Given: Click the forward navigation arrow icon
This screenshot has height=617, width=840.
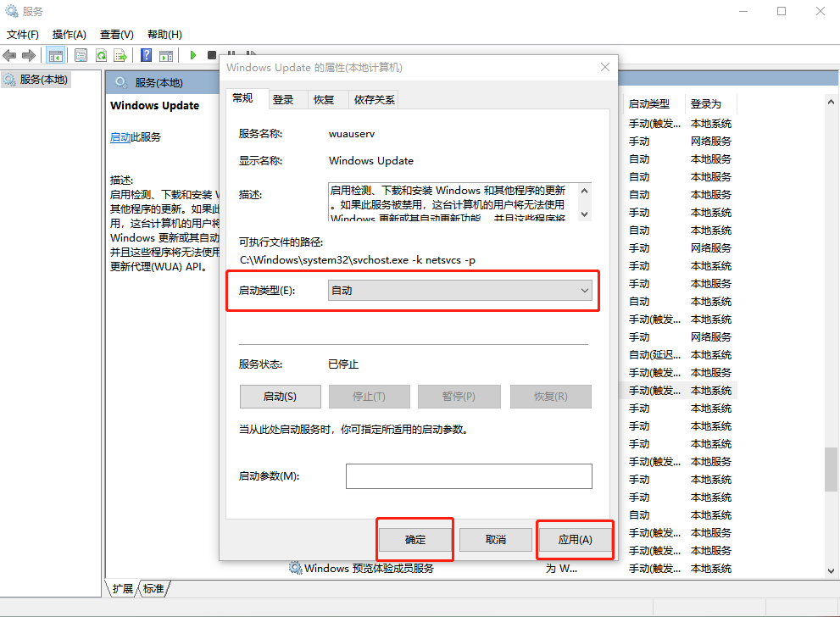Looking at the screenshot, I should [27, 54].
